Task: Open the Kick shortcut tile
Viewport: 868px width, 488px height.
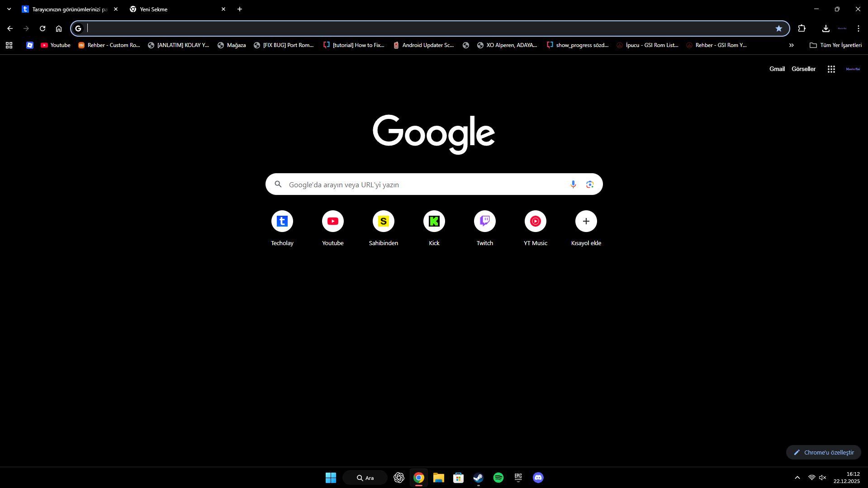Action: pos(434,229)
